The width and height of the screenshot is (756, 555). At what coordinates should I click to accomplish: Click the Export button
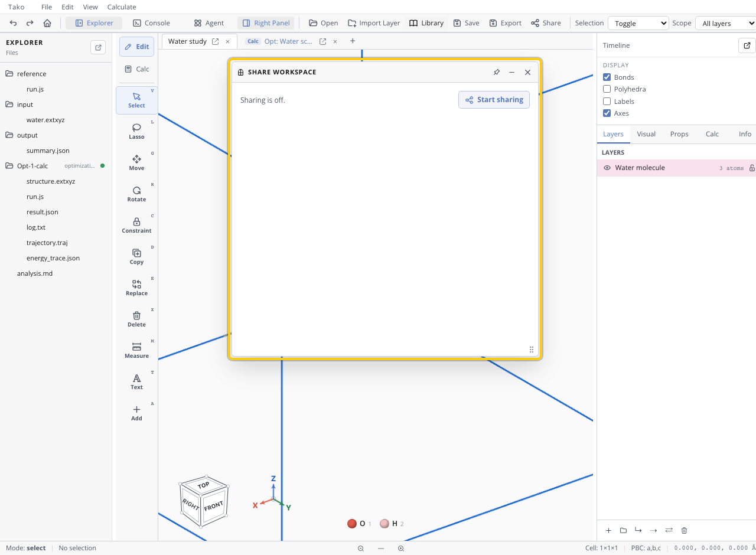tap(506, 23)
